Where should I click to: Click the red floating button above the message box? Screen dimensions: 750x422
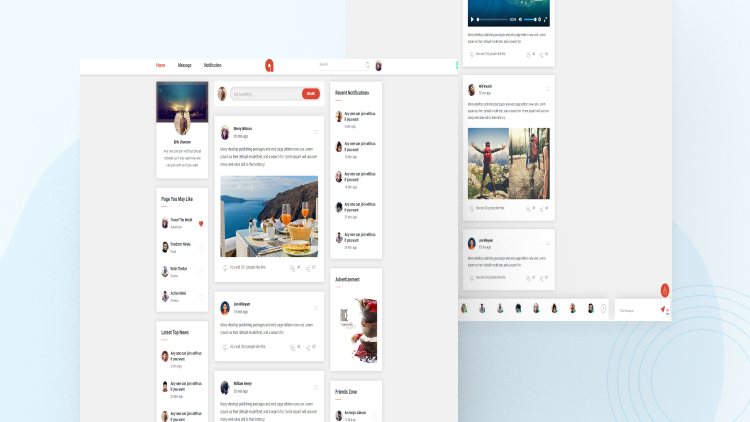[665, 291]
